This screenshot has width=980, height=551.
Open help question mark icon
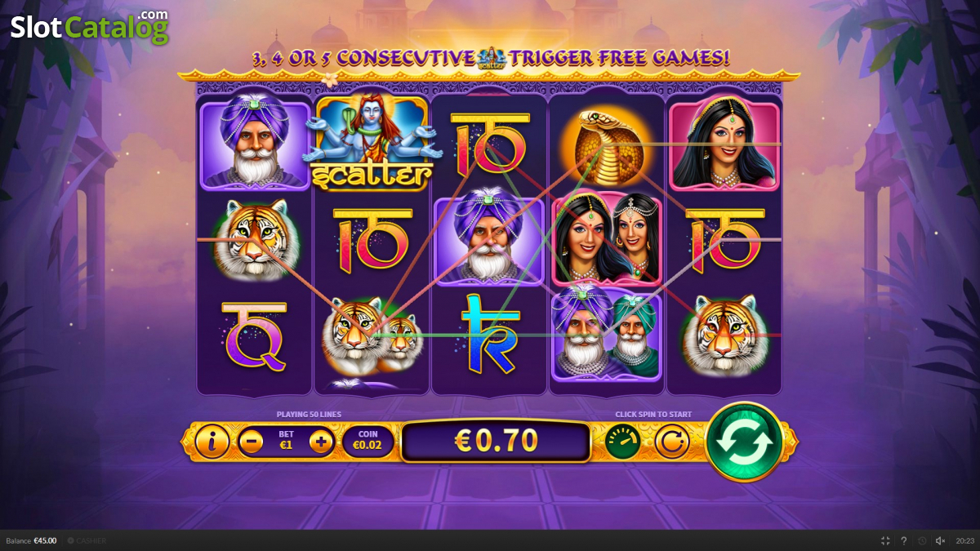pyautogui.click(x=903, y=540)
